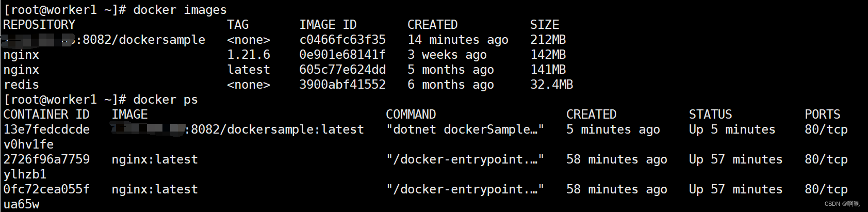
Task: Click the COMMAND column header
Action: coord(411,115)
